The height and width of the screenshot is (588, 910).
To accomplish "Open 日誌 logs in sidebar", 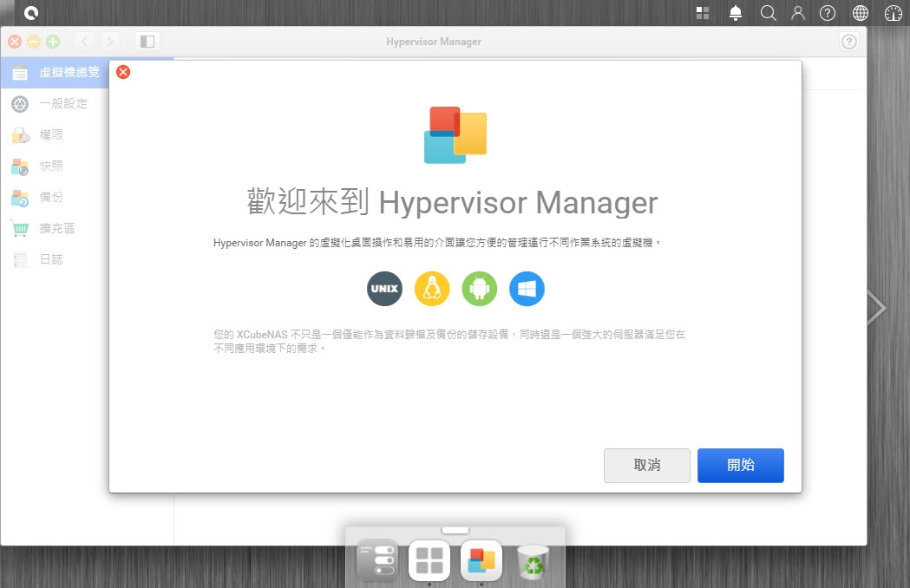I will pos(55,259).
